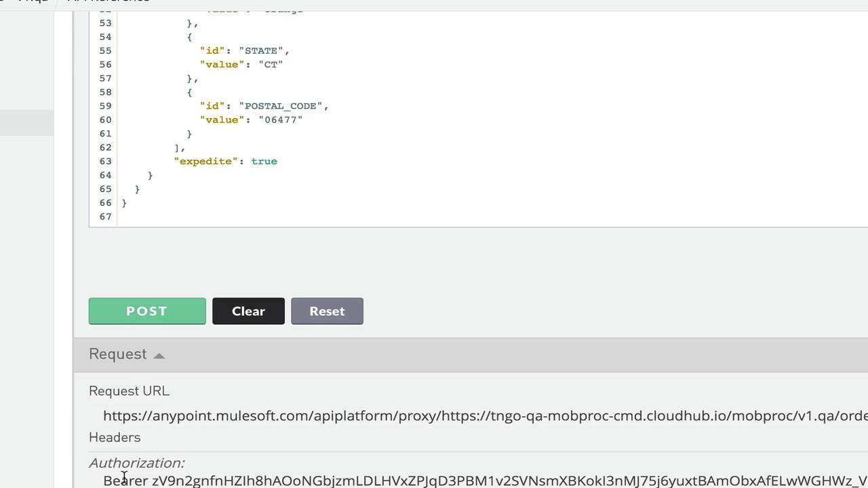Click the Reset button
The height and width of the screenshot is (488, 868).
[327, 311]
